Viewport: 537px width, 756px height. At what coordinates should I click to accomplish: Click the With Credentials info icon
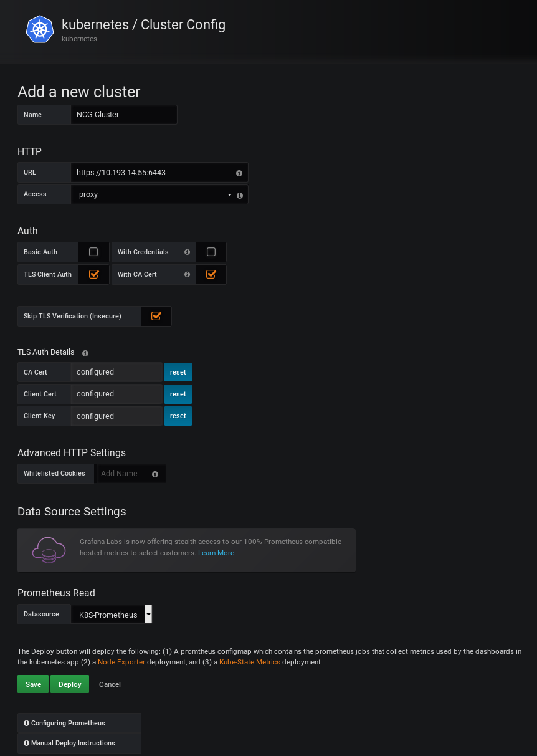coord(187,252)
